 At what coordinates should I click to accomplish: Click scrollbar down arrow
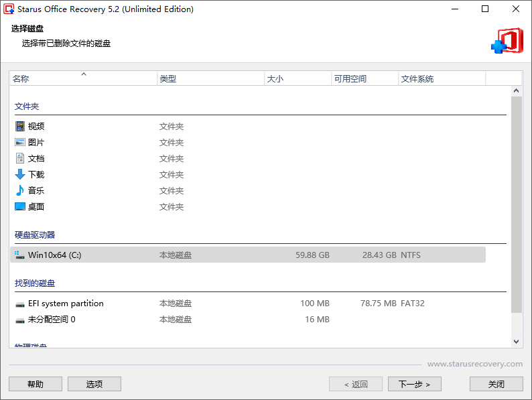point(516,342)
